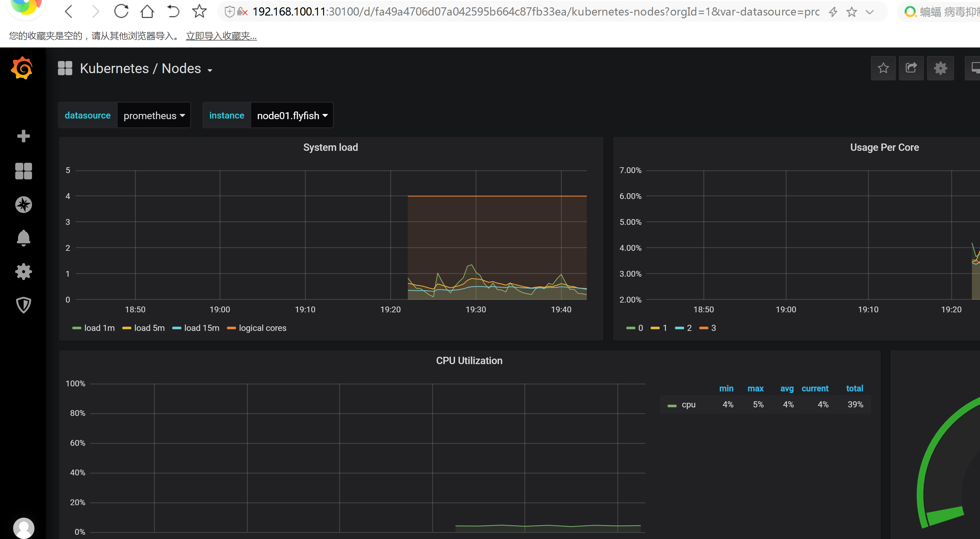Bookmark page with star beside undo

pyautogui.click(x=199, y=11)
